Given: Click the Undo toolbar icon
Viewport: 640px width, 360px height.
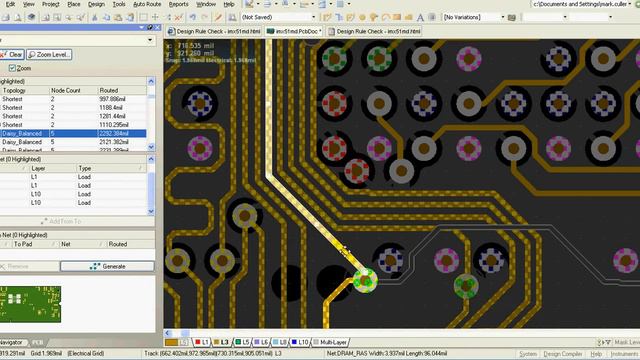Looking at the screenshot, I should (193, 17).
